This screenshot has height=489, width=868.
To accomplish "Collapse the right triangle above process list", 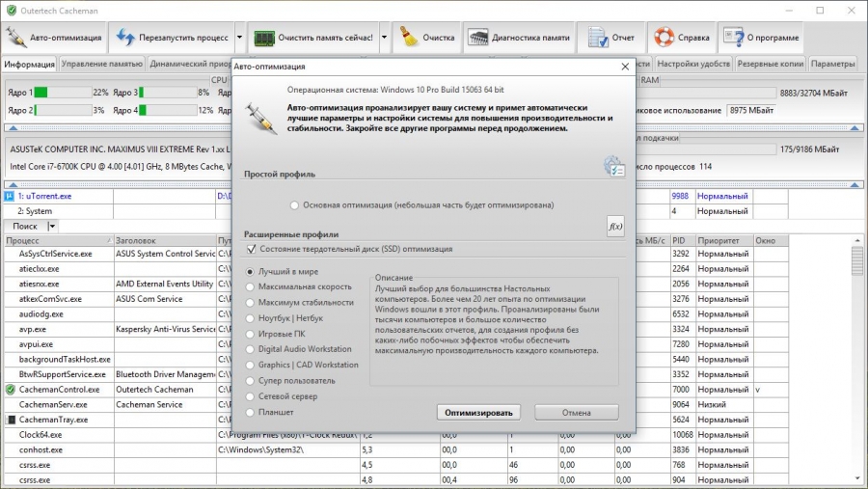I will (x=854, y=184).
